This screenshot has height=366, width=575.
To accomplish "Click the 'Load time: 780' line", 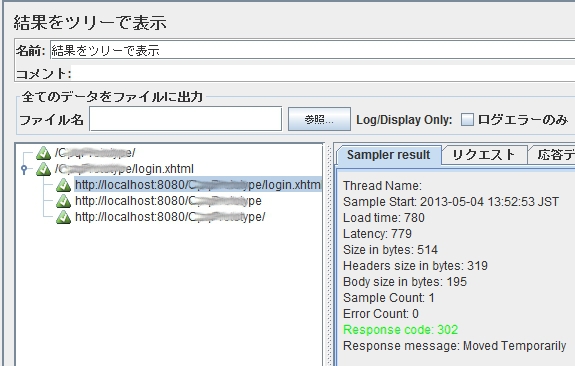I will point(384,218).
